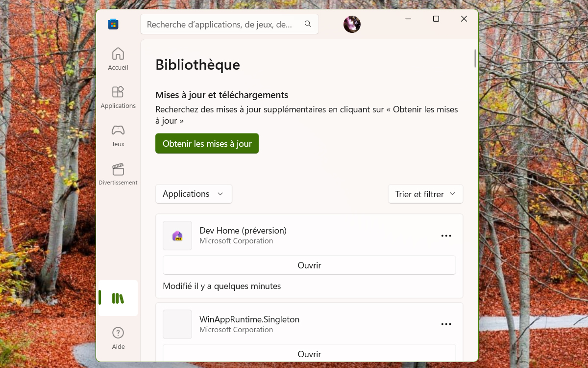Select the Bibliothèque library sidebar icon

tap(118, 298)
